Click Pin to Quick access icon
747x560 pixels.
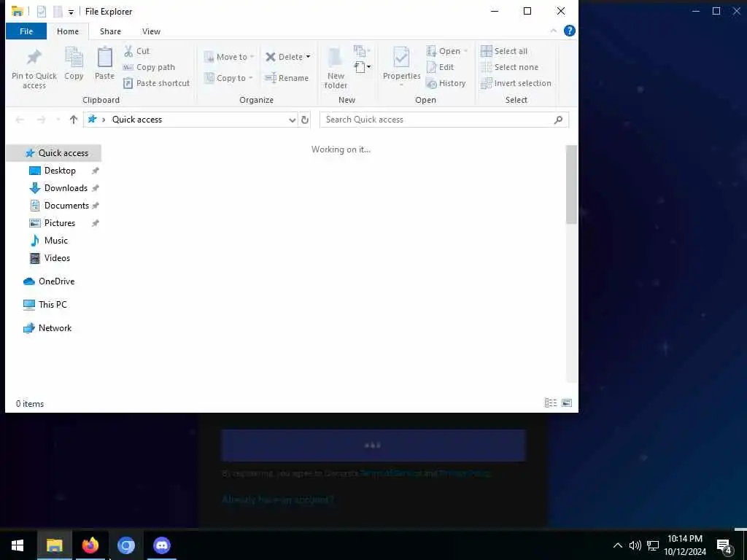34,68
